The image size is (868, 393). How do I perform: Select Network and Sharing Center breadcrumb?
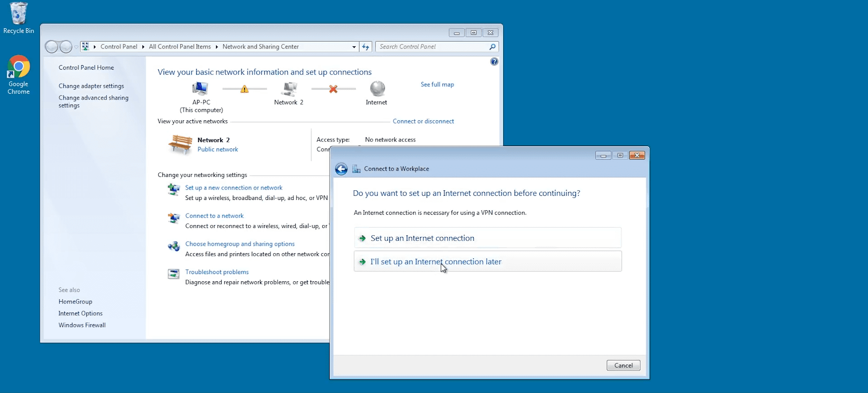(260, 47)
